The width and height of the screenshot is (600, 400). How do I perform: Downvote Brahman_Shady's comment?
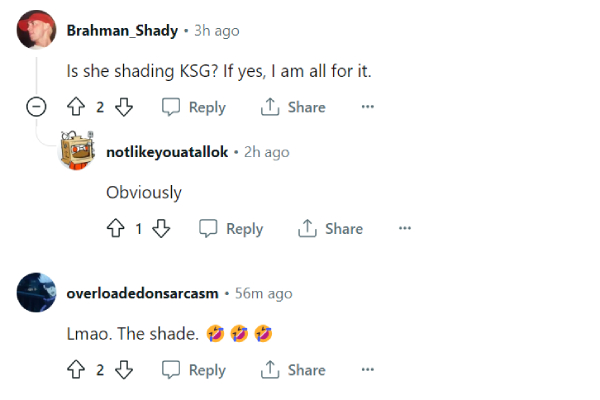click(124, 107)
